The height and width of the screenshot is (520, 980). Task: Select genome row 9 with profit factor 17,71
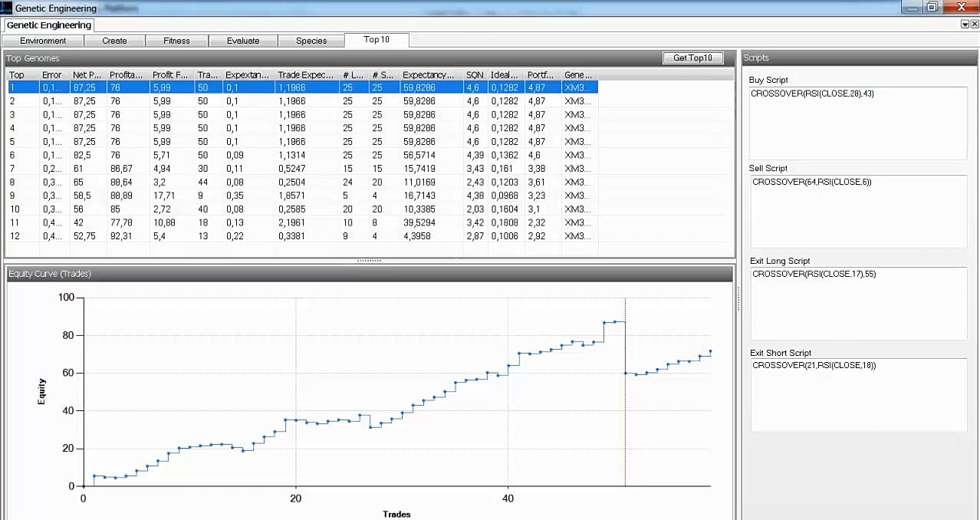(302, 196)
